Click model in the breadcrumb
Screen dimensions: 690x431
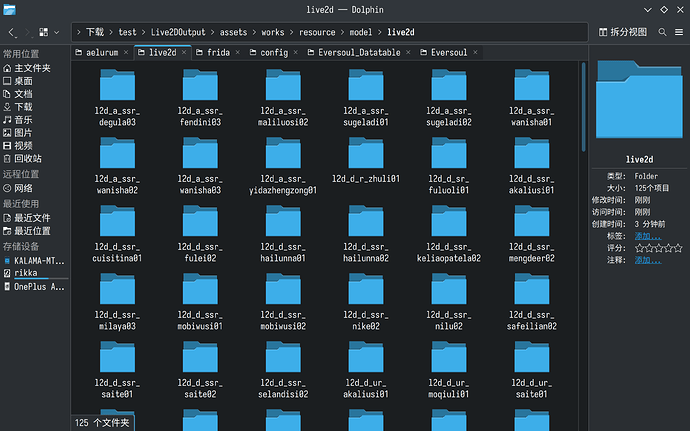tap(361, 32)
